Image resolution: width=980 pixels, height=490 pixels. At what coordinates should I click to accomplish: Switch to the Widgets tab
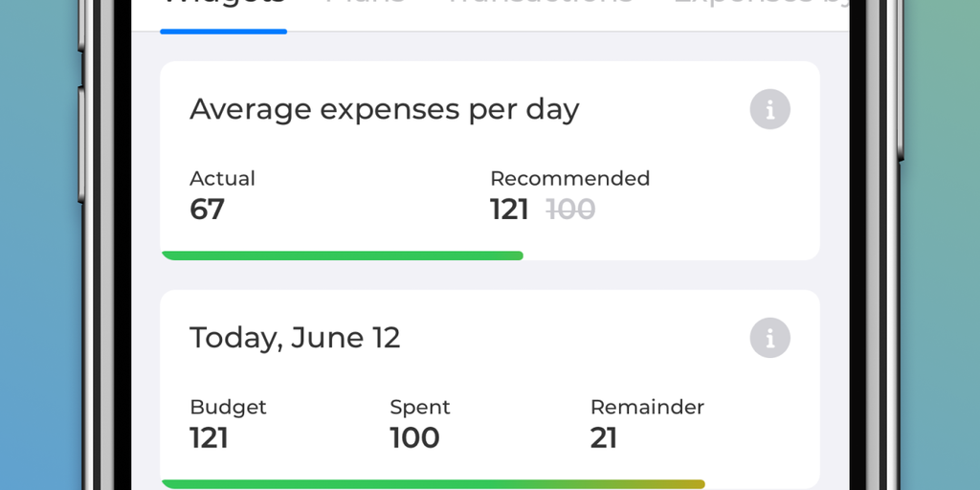click(223, 5)
